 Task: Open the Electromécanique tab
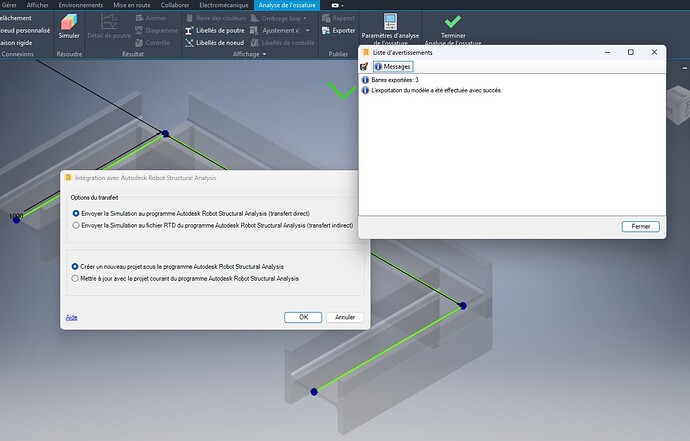pos(224,5)
